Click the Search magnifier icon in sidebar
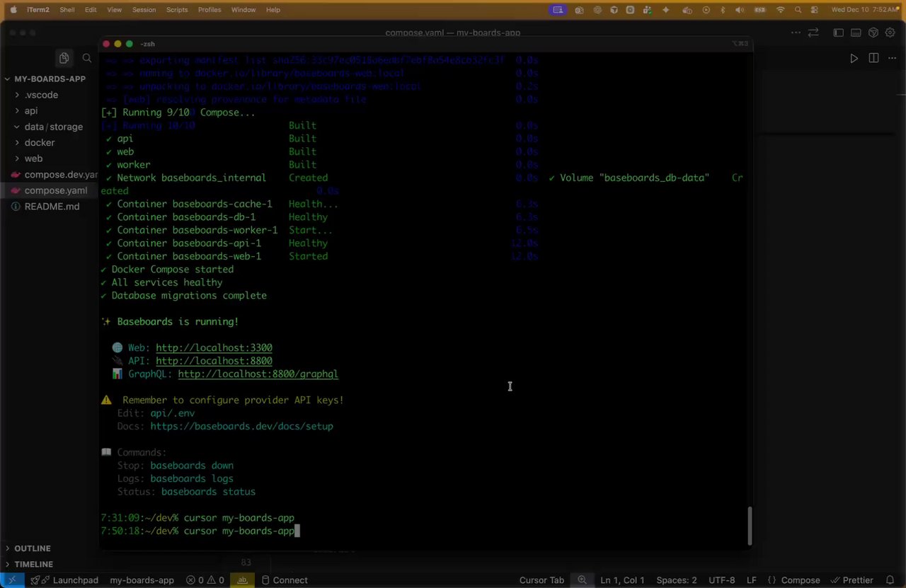Viewport: 906px width, 588px height. pyautogui.click(x=87, y=59)
